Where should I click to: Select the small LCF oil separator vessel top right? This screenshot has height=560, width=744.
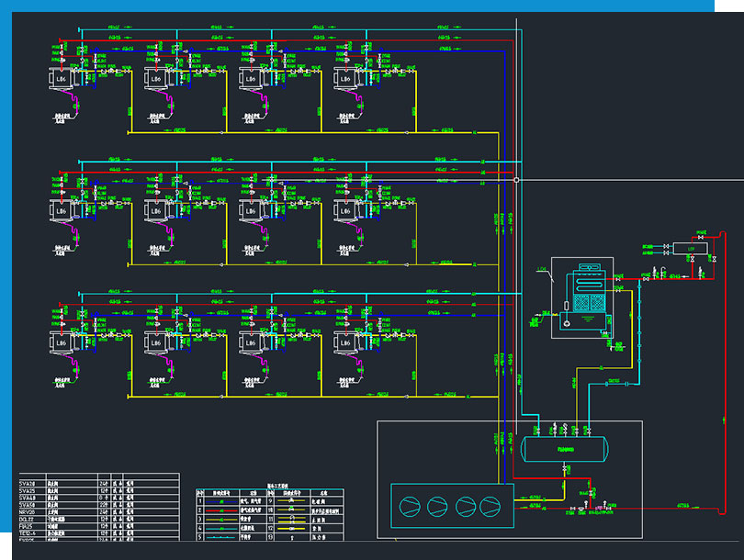[690, 249]
